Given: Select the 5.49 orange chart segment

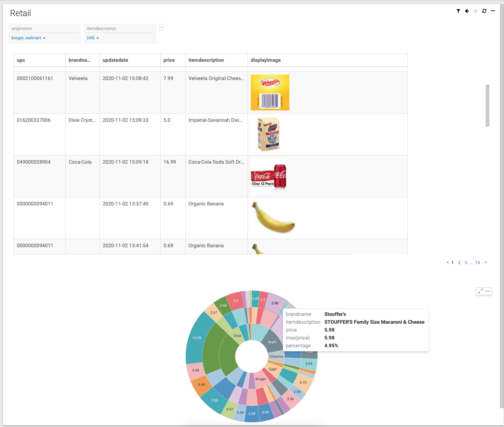Looking at the screenshot, I should coord(202,385).
